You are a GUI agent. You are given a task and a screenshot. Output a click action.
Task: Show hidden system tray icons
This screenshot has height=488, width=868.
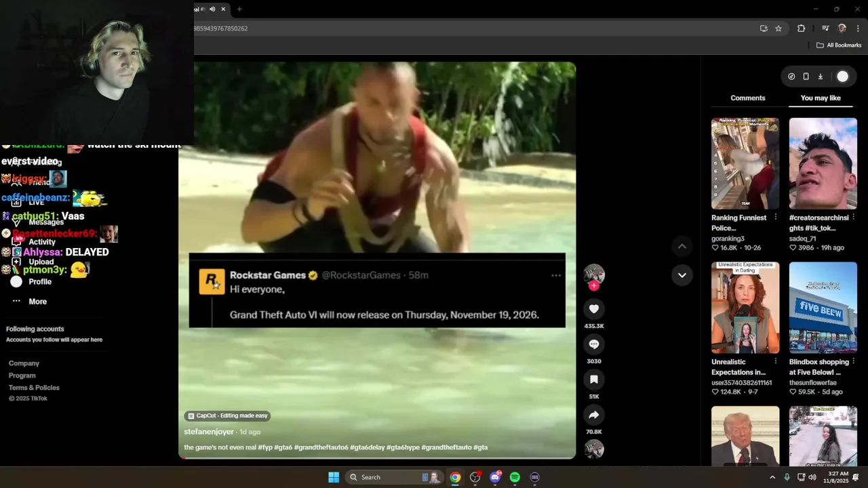772,477
